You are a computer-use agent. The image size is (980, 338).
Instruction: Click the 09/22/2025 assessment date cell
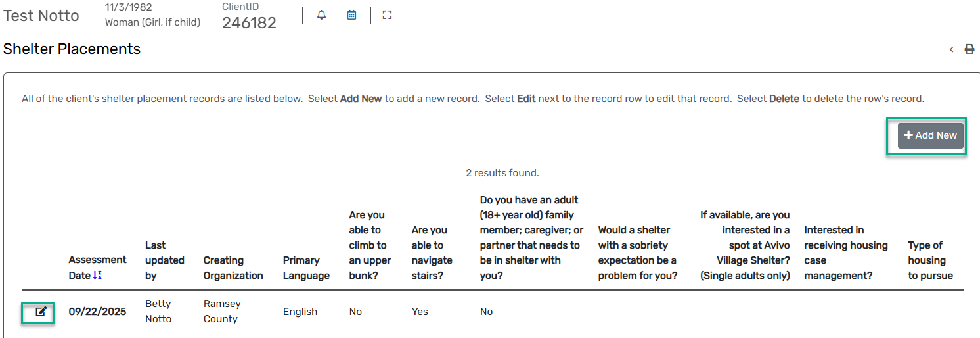coord(97,312)
